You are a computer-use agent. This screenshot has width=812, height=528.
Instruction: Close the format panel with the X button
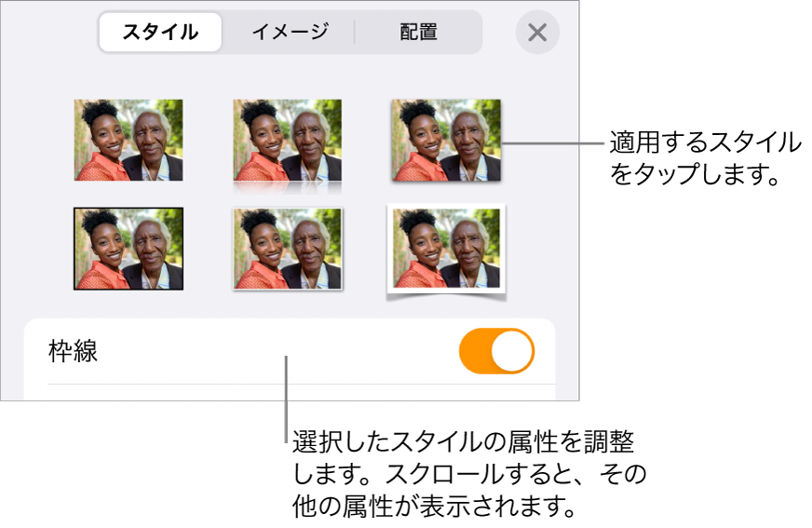pyautogui.click(x=537, y=33)
